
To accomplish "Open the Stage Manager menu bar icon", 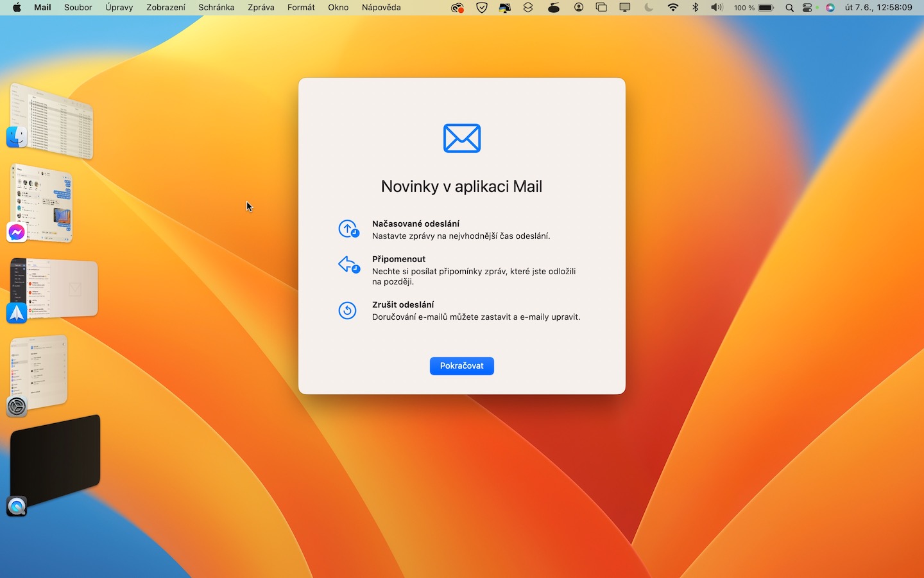I will pos(601,8).
